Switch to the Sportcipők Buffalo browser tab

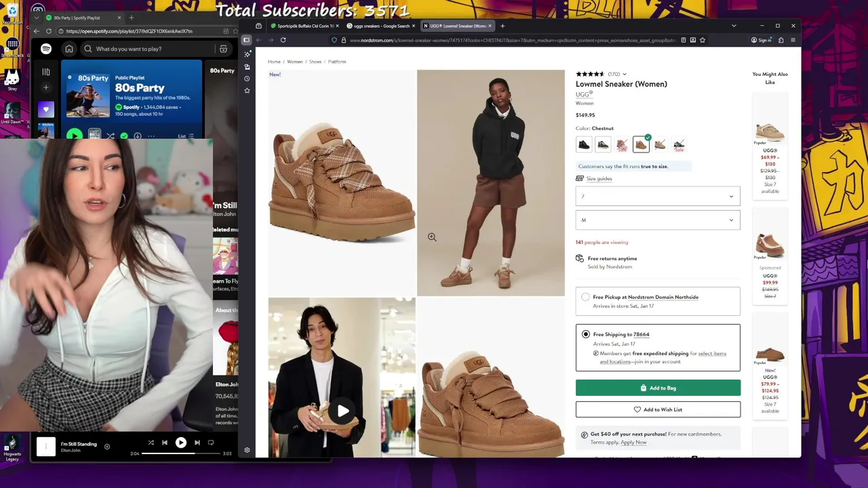304,26
